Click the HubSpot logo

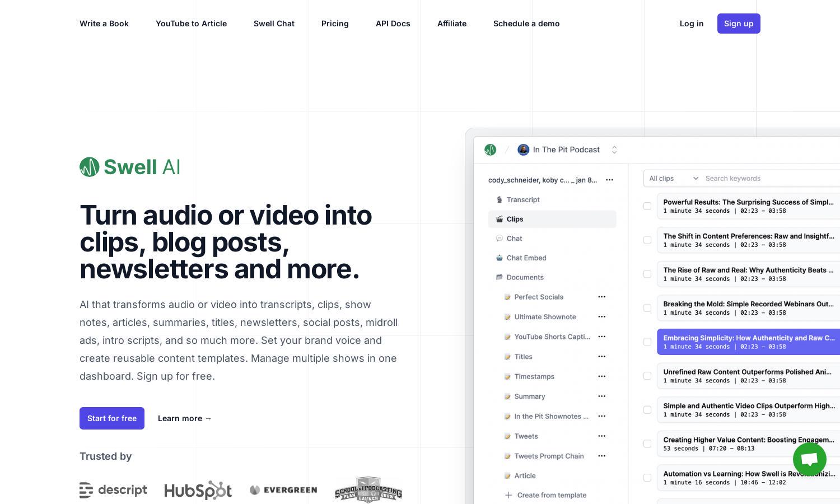click(x=198, y=490)
